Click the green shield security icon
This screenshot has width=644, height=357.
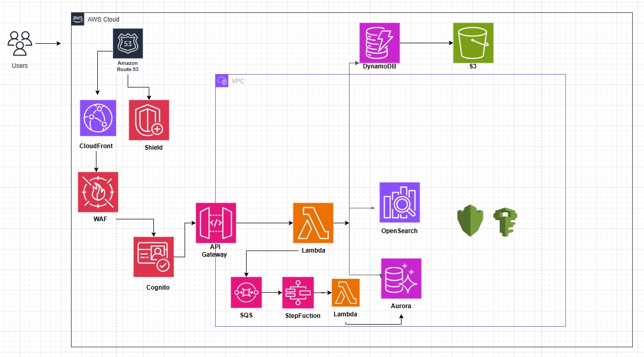(471, 221)
